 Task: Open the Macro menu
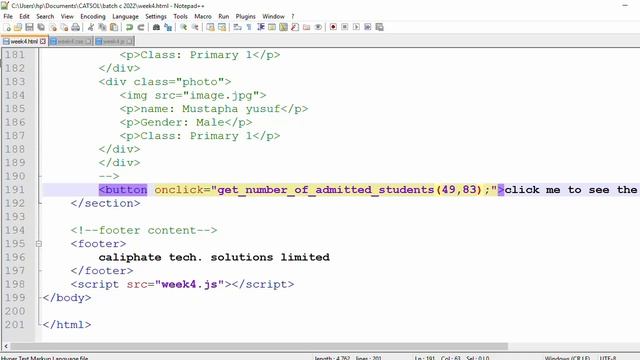[x=203, y=16]
